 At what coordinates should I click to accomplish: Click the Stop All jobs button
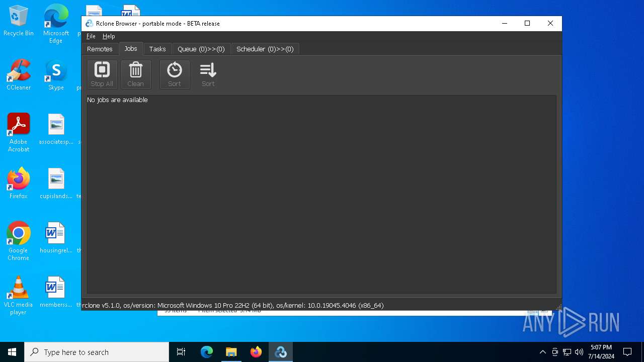coord(102,74)
